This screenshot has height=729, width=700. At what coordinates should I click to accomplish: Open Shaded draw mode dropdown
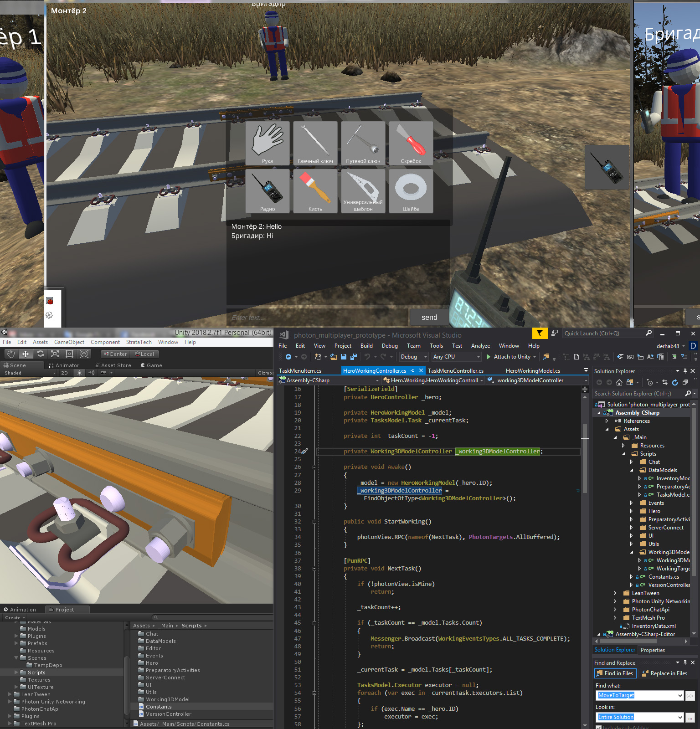pyautogui.click(x=30, y=373)
